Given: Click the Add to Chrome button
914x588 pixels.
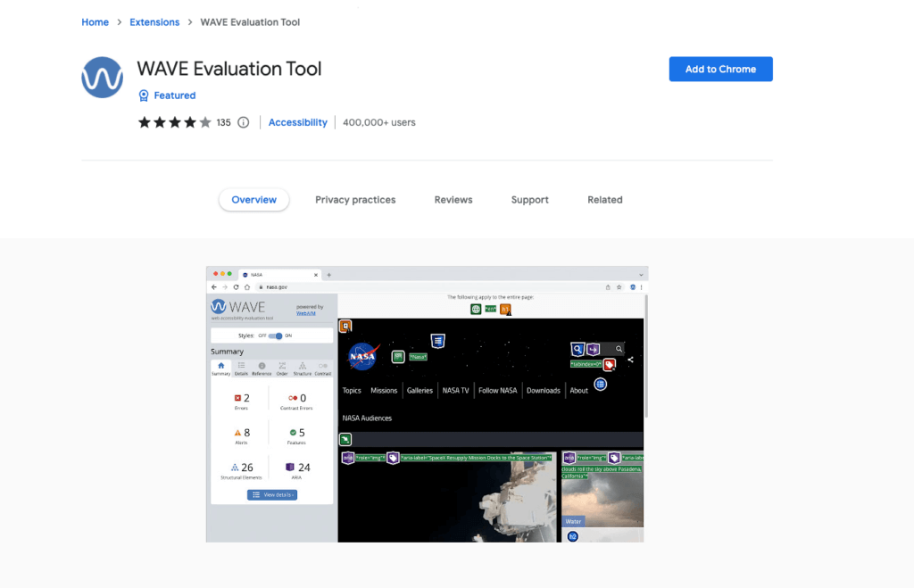Looking at the screenshot, I should click(x=720, y=69).
